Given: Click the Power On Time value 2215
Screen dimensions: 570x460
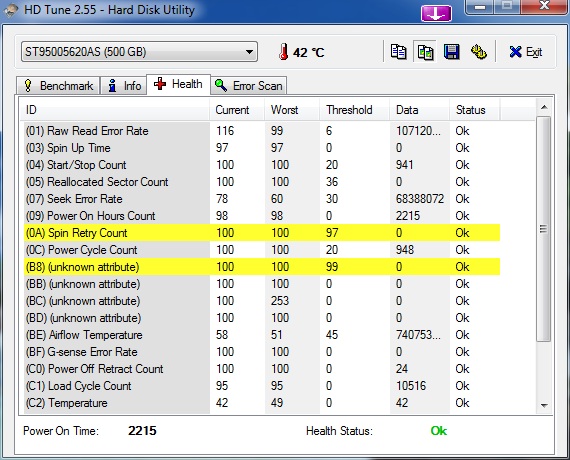Looking at the screenshot, I should [142, 431].
